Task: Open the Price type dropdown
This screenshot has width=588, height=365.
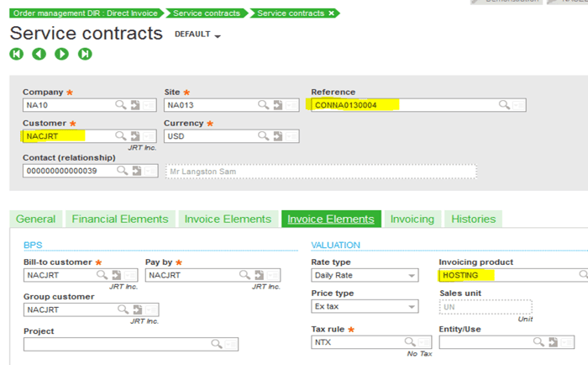Action: [x=411, y=307]
